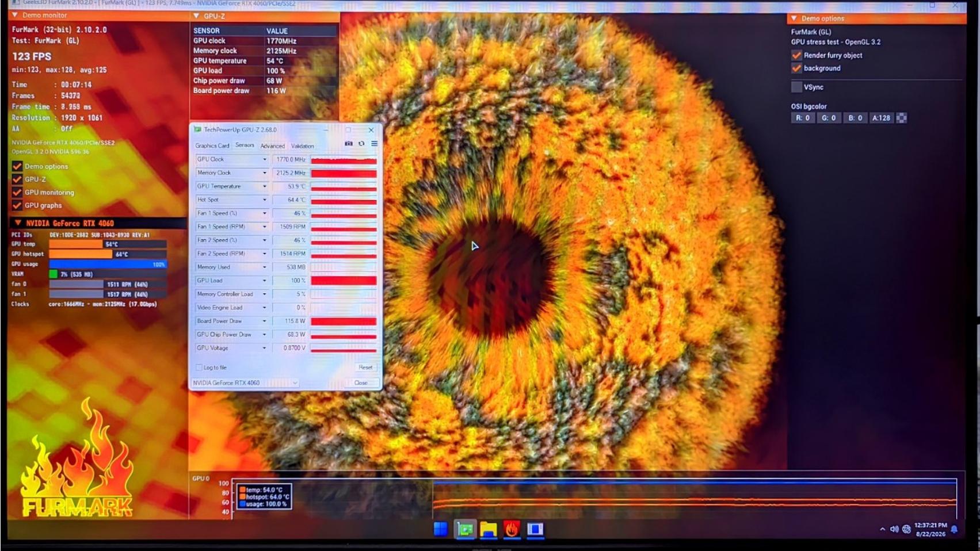The height and width of the screenshot is (551, 980).
Task: Collapse the Demo options panel header
Action: pyautogui.click(x=794, y=18)
